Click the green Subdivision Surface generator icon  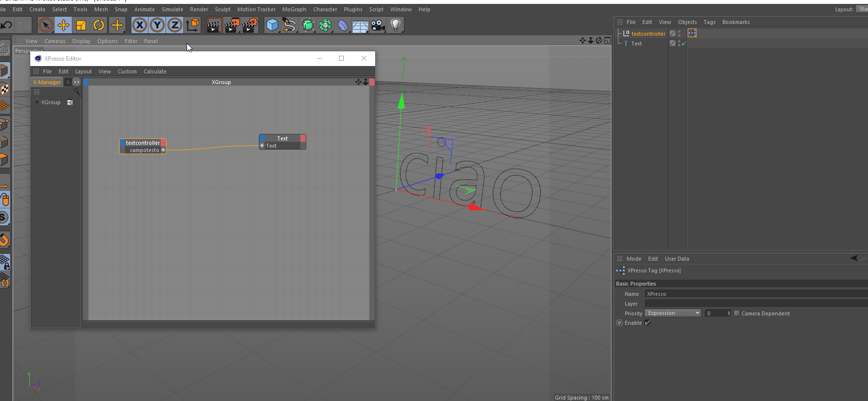point(308,25)
